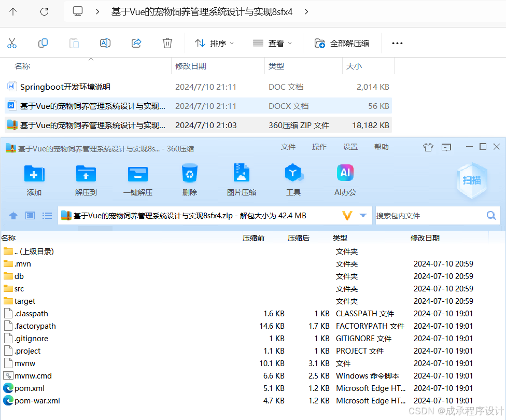This screenshot has height=420, width=506.
Task: Open the three-dots more options menu
Action: pyautogui.click(x=397, y=43)
